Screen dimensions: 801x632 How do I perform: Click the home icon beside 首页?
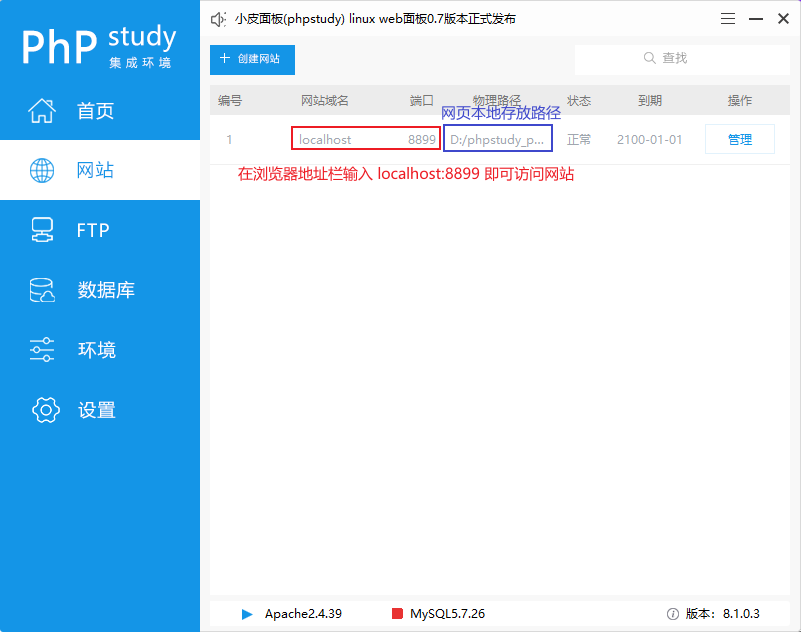(42, 110)
